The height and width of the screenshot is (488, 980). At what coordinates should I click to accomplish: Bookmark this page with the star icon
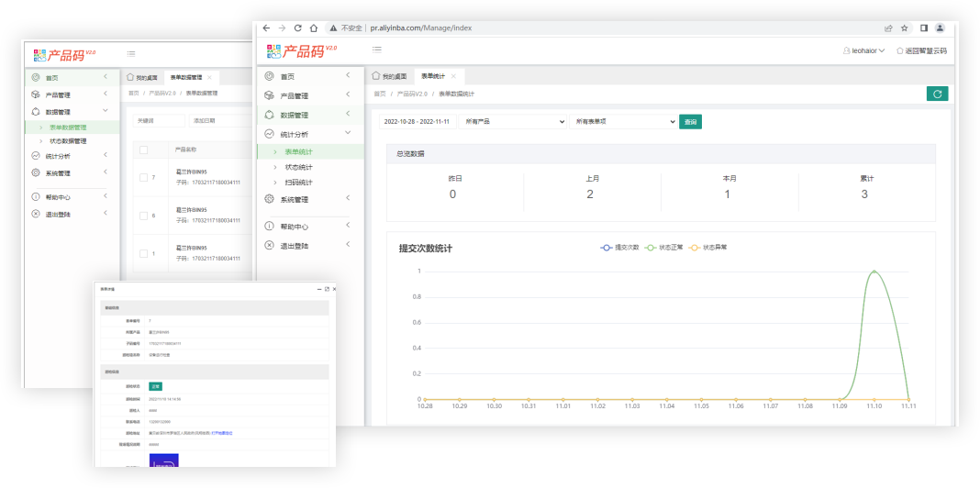(905, 28)
